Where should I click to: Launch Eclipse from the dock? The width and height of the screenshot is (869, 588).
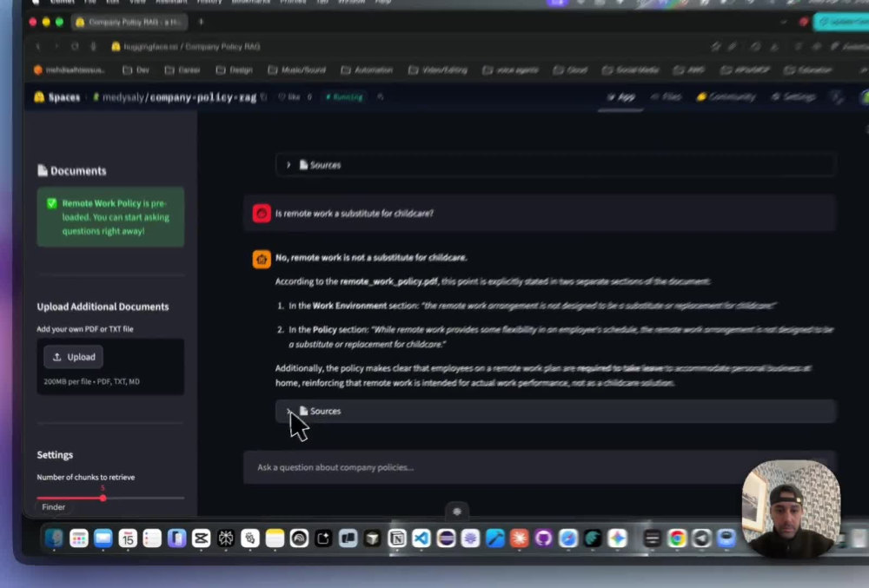[x=446, y=538]
